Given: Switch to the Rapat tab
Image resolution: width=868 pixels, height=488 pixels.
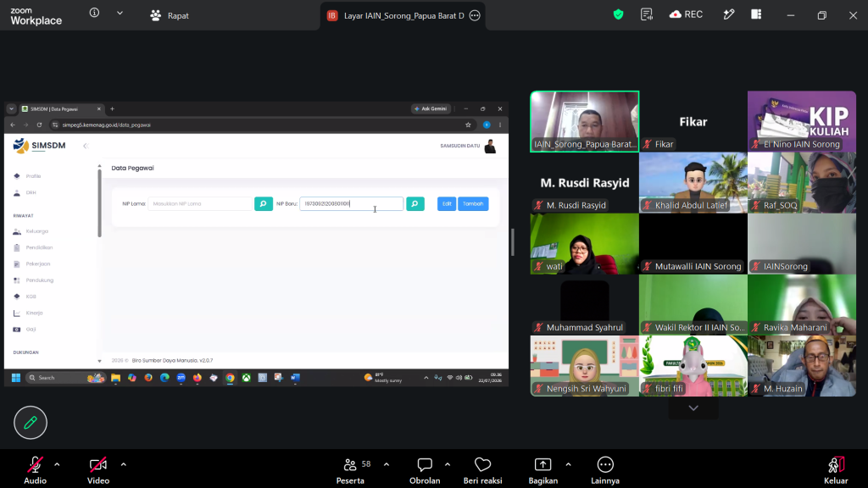Looking at the screenshot, I should click(x=170, y=15).
